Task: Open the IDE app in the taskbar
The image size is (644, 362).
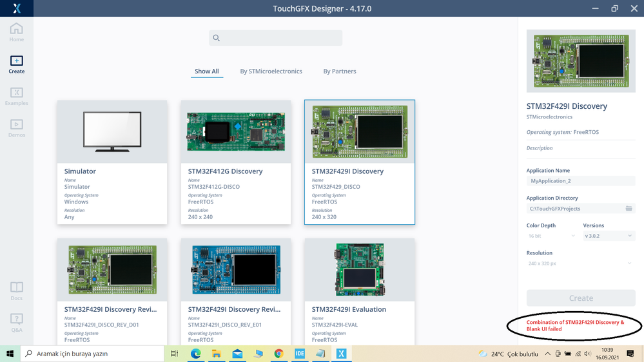Action: (x=300, y=354)
